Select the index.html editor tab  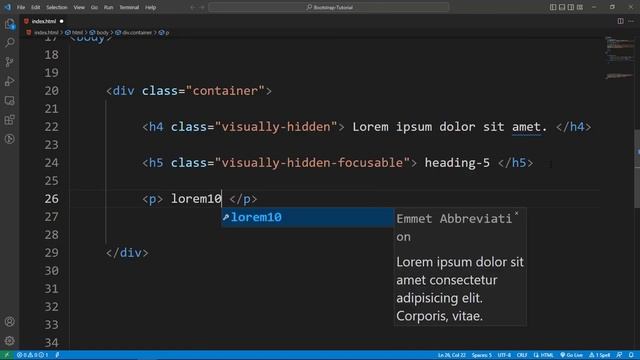[x=44, y=21]
